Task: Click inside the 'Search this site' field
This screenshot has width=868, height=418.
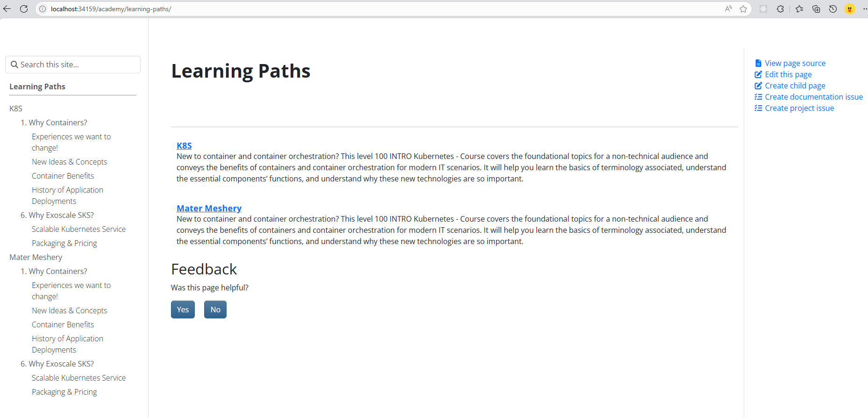Action: pyautogui.click(x=72, y=64)
